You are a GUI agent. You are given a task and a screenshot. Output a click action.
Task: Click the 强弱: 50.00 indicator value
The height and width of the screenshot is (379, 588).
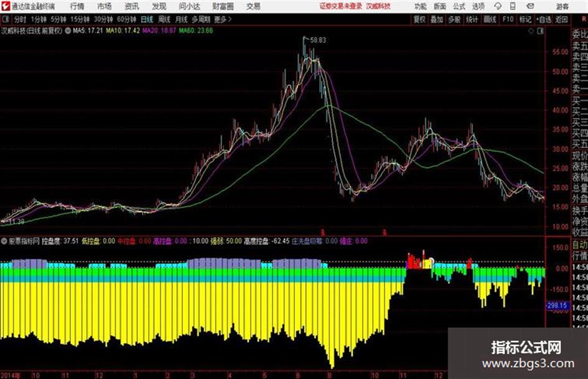pos(226,241)
